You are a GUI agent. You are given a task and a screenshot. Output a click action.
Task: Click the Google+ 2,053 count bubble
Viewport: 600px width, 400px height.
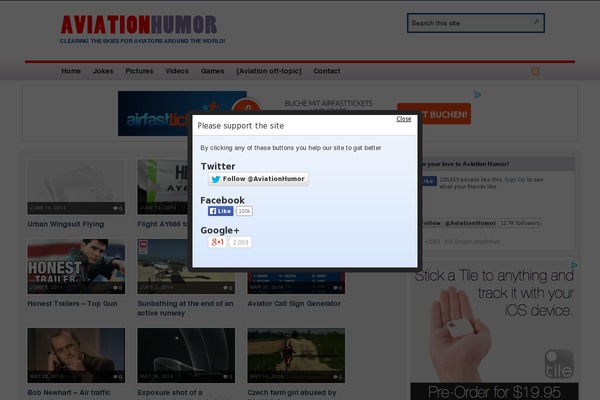click(x=240, y=242)
